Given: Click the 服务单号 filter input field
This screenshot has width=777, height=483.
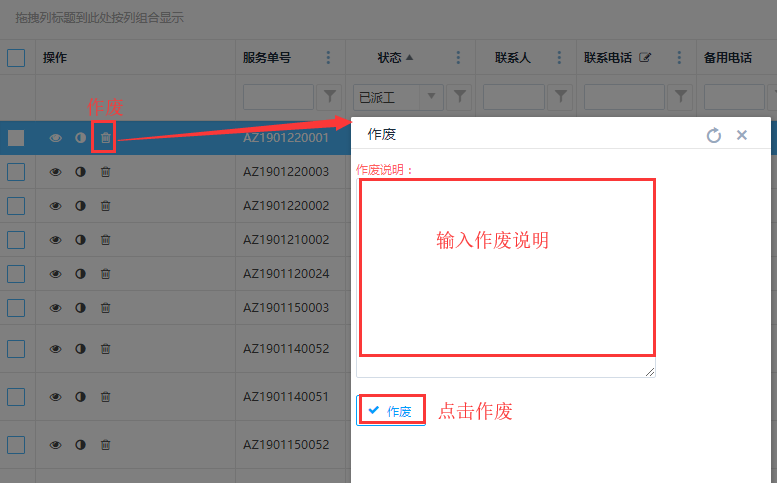Looking at the screenshot, I should point(278,97).
